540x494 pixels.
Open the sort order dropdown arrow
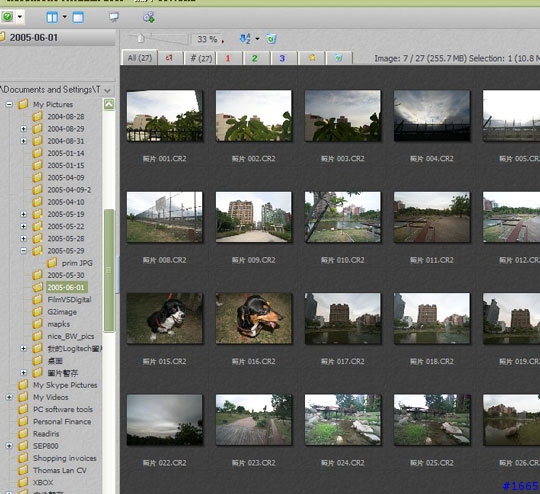click(x=257, y=39)
